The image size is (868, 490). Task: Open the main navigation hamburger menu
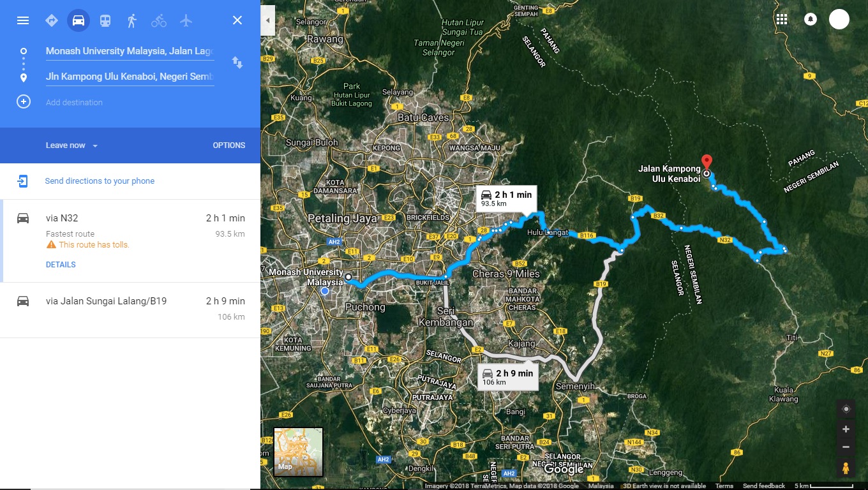tap(23, 20)
